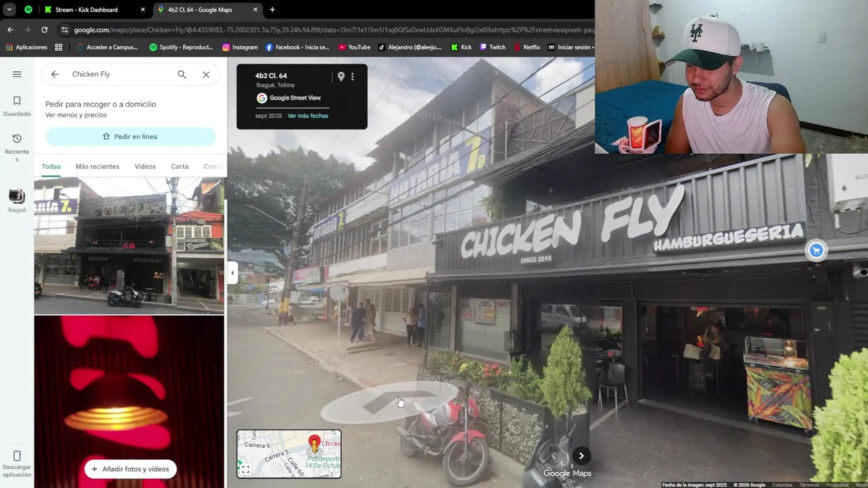Viewport: 868px width, 488px height.
Task: Go back using the search box arrow
Action: [x=55, y=74]
